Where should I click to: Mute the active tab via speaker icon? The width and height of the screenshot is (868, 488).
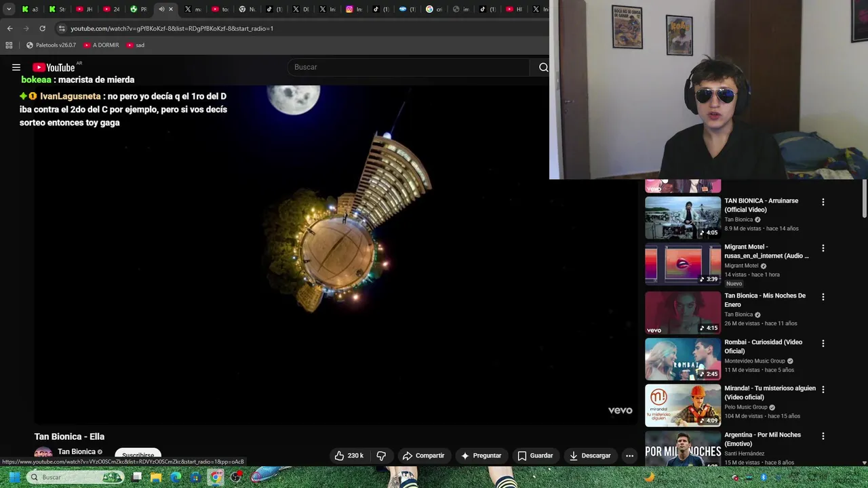pos(161,9)
